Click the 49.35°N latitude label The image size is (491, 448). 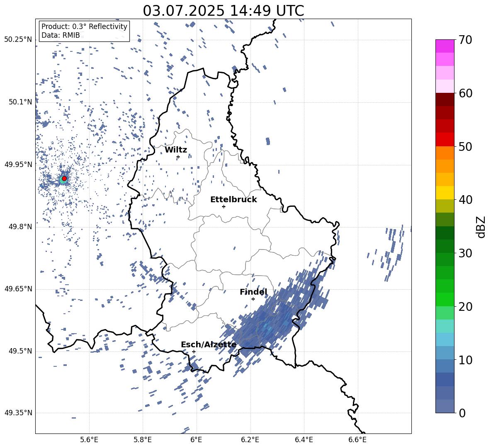tap(18, 413)
